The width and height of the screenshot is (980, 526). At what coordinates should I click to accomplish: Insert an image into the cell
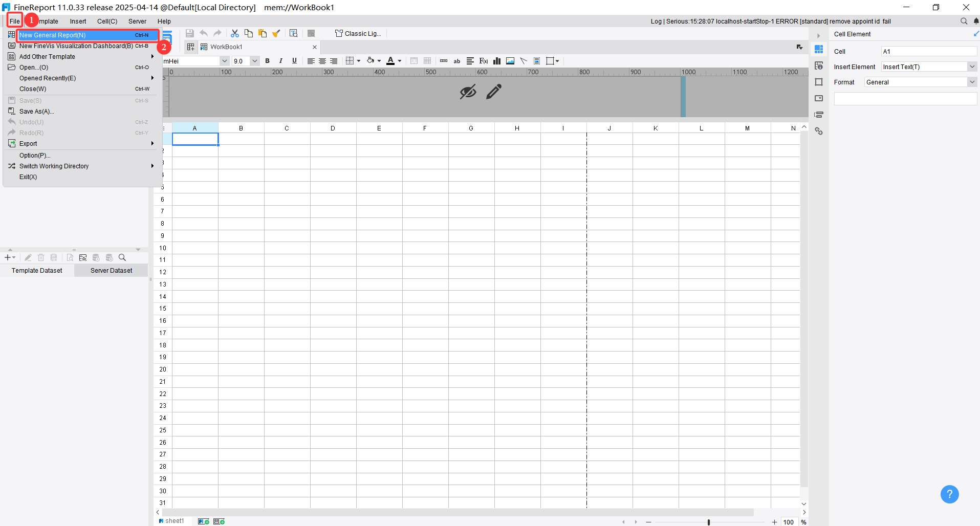coord(510,61)
